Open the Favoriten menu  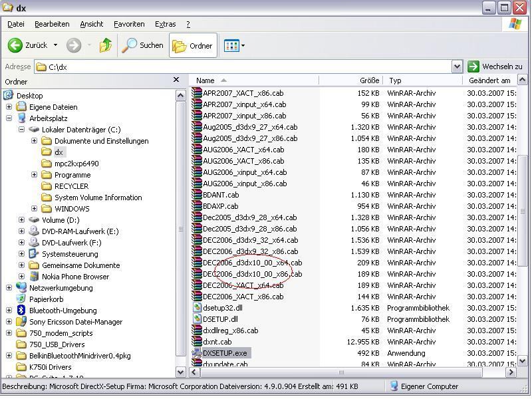[x=129, y=24]
